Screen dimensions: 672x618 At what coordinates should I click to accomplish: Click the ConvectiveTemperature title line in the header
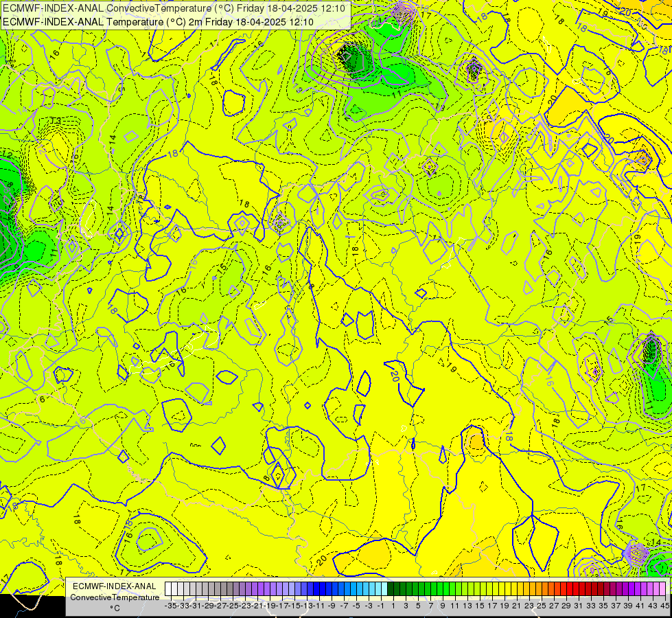point(174,8)
